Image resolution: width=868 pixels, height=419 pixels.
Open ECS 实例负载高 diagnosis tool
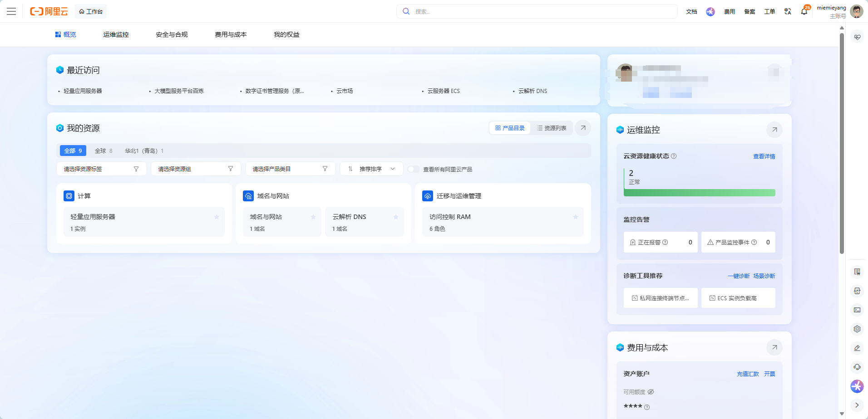pos(738,298)
